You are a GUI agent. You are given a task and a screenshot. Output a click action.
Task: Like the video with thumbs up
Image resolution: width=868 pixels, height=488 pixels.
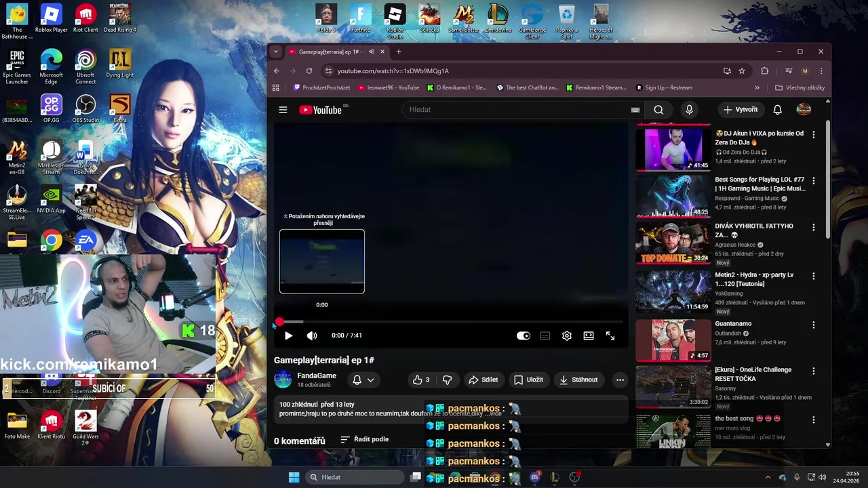click(x=421, y=380)
